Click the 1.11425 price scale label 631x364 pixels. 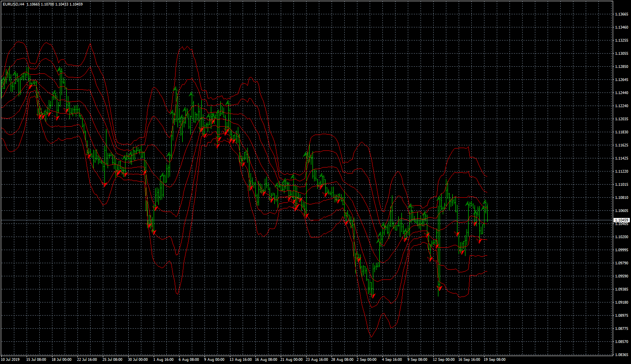pyautogui.click(x=621, y=158)
